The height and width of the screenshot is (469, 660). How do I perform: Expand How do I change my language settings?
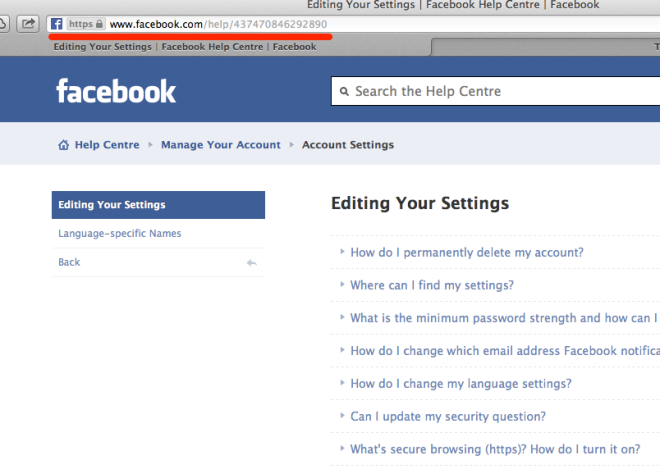(461, 384)
